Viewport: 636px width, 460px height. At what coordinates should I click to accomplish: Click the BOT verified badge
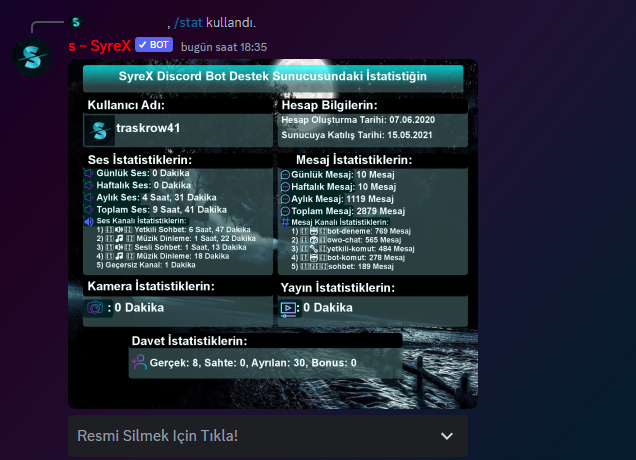[154, 45]
